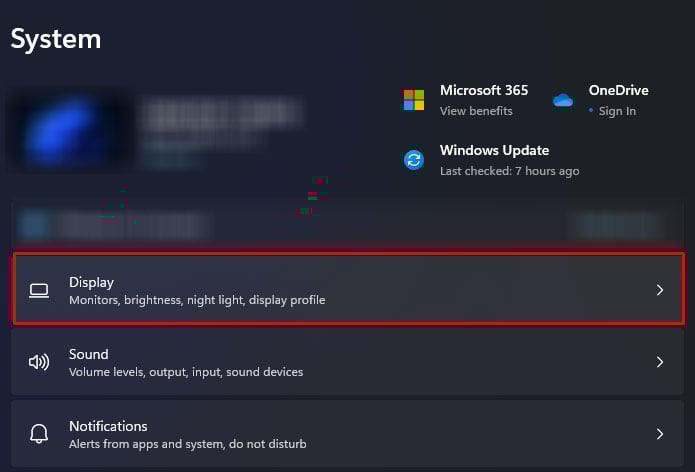Click the OneDrive Sign In link

point(617,111)
